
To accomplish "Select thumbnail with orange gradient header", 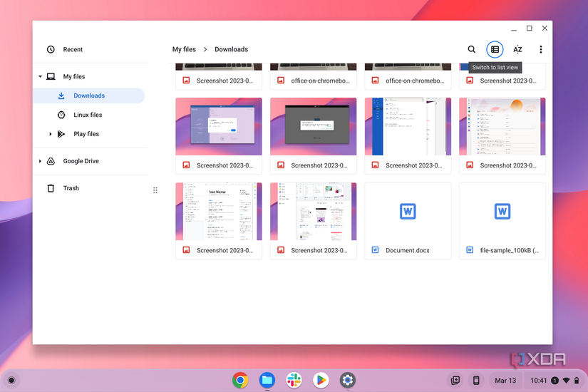I will 502,126.
